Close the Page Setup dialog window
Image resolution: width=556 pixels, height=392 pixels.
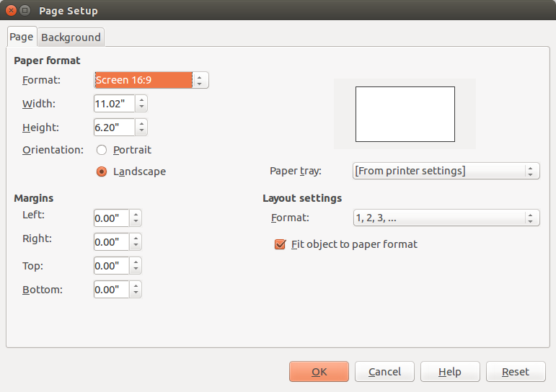[10, 11]
